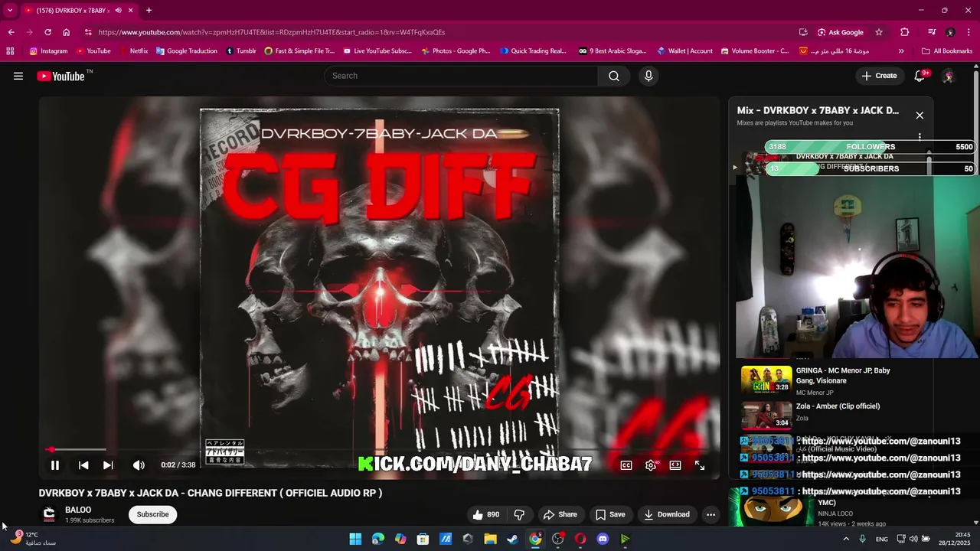The image size is (980, 551).
Task: Seek on the video progress bar
Action: (x=379, y=449)
